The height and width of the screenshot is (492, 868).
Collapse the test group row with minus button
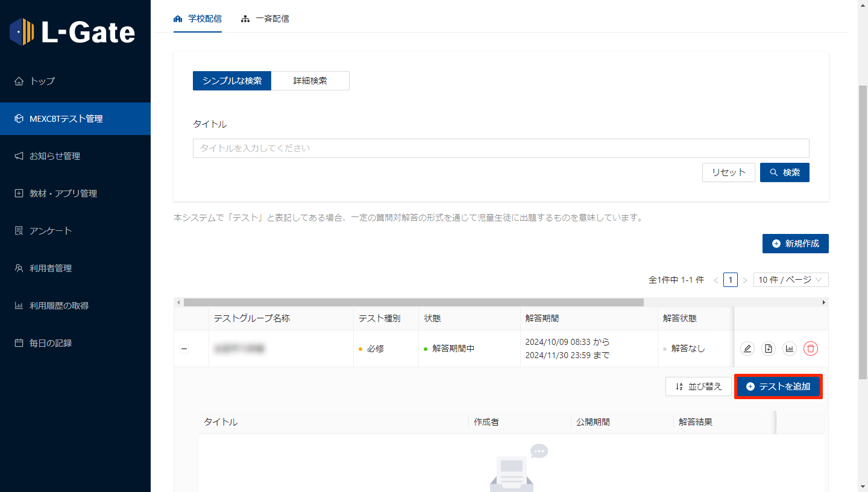tap(184, 348)
